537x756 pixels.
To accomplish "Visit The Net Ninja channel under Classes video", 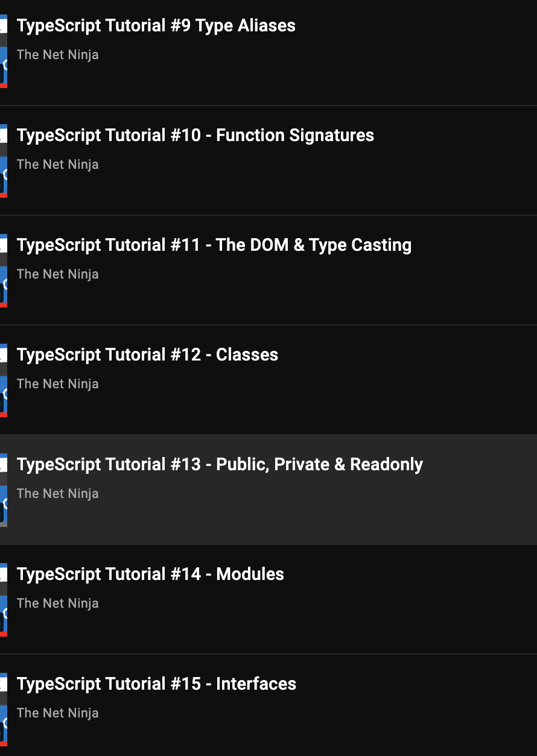I will (57, 383).
